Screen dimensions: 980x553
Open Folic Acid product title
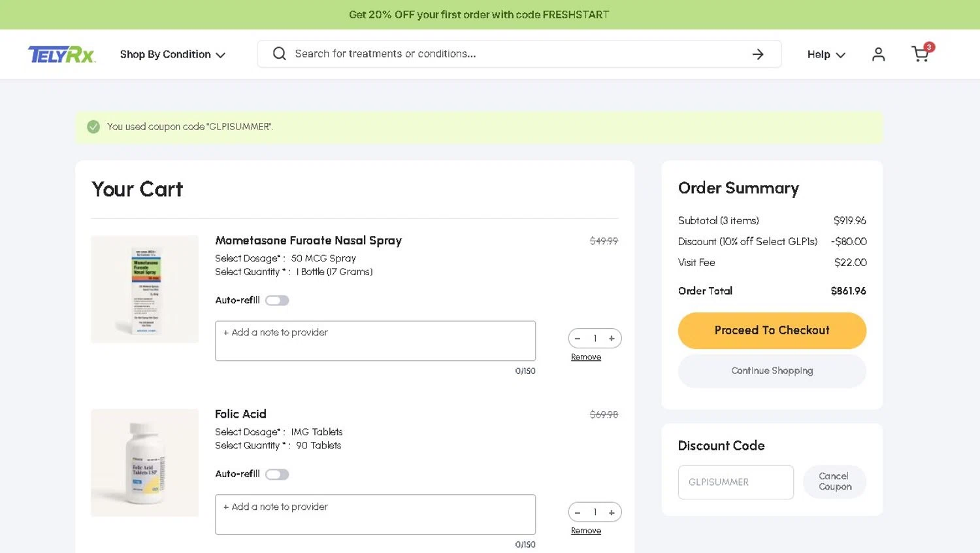240,414
